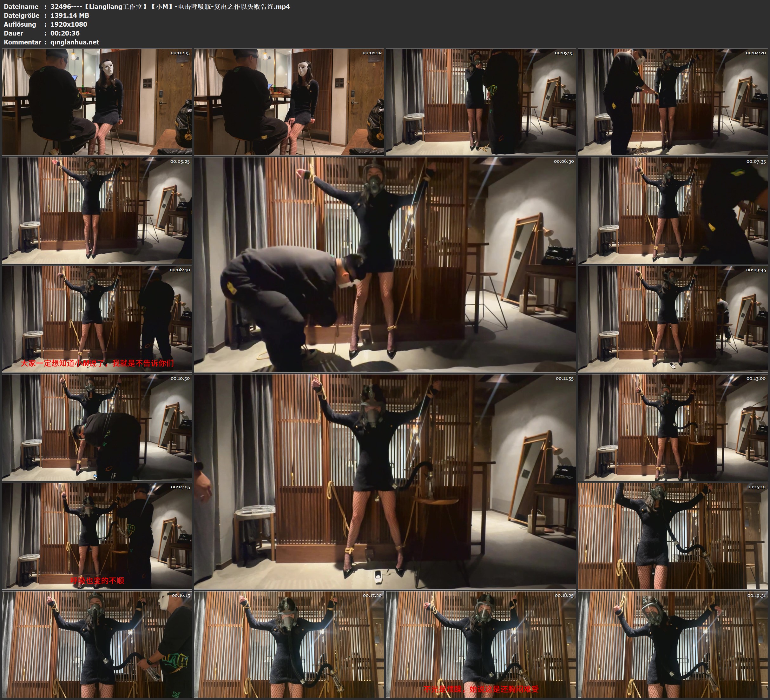The width and height of the screenshot is (770, 700).
Task: Click the frame labeled 00:04:20
Action: coord(673,102)
